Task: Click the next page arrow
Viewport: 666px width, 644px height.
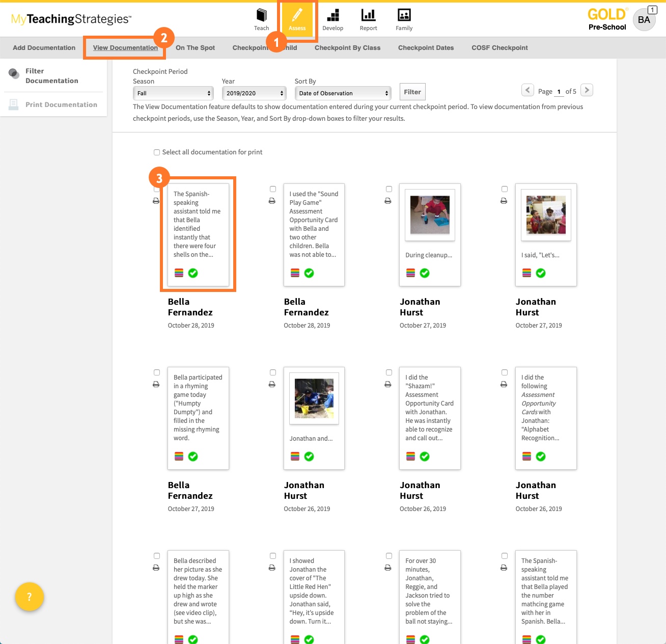Action: (586, 90)
